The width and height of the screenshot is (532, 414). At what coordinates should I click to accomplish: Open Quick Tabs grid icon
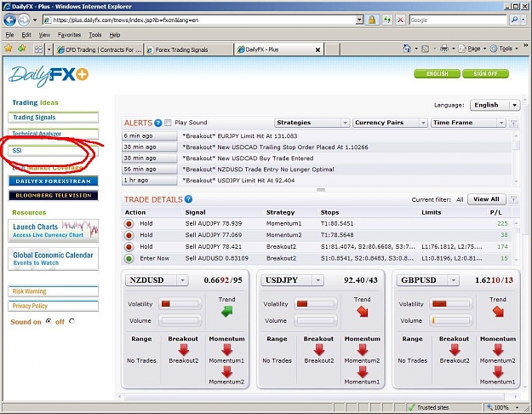[x=38, y=49]
